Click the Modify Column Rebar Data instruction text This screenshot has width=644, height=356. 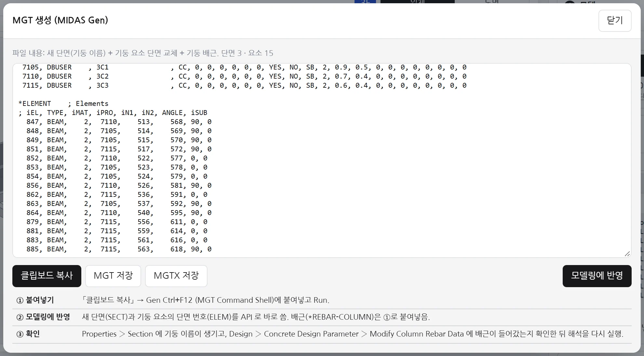tap(353, 334)
